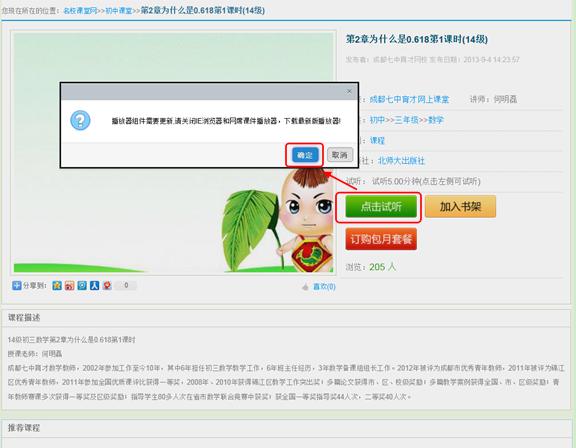
Task: Click the blue plus share icon
Action: (x=17, y=285)
